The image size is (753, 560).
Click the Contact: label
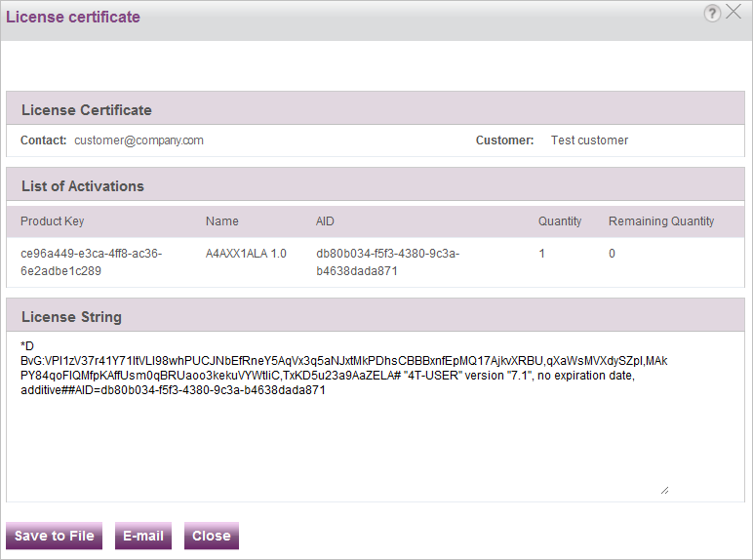pyautogui.click(x=43, y=140)
